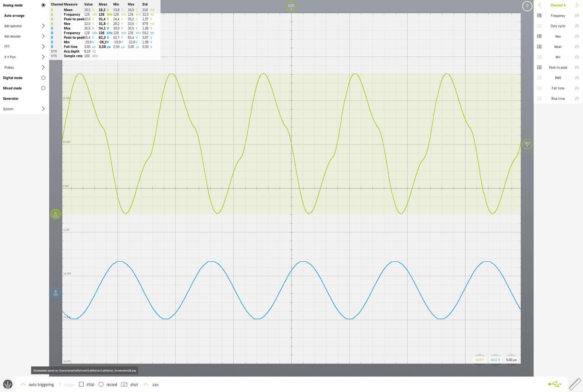The height and width of the screenshot is (392, 583).
Task: Click the Sample rate measurement row
Action: click(105, 56)
